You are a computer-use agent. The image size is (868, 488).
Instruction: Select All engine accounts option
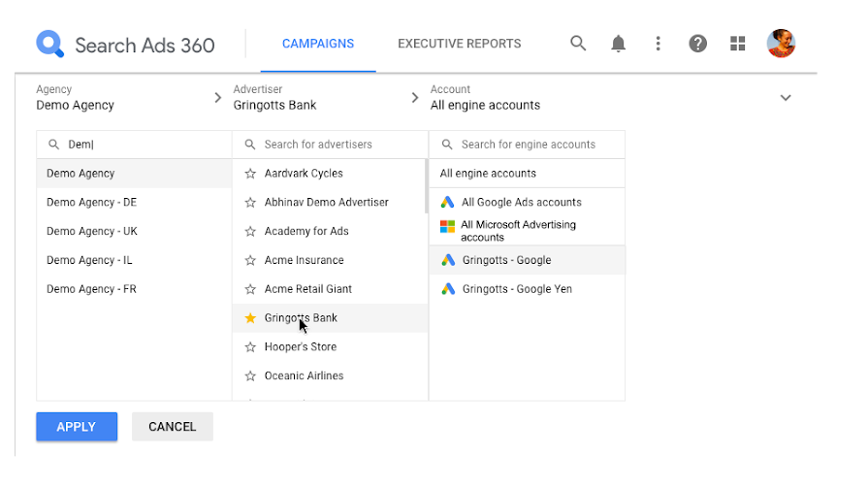527,174
